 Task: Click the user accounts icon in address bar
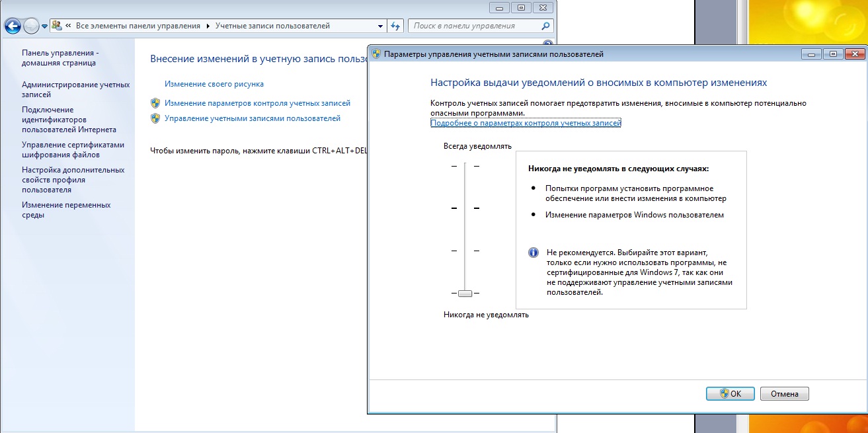(58, 26)
